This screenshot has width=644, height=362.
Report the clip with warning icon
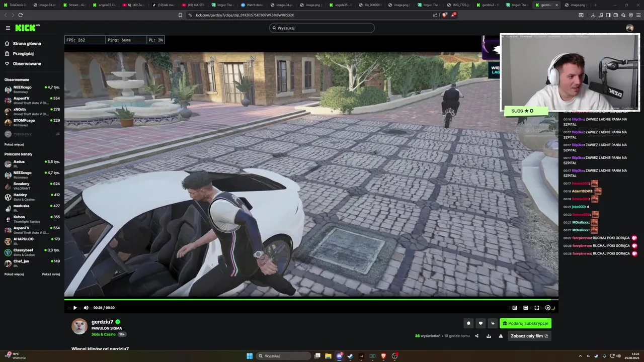(x=501, y=336)
